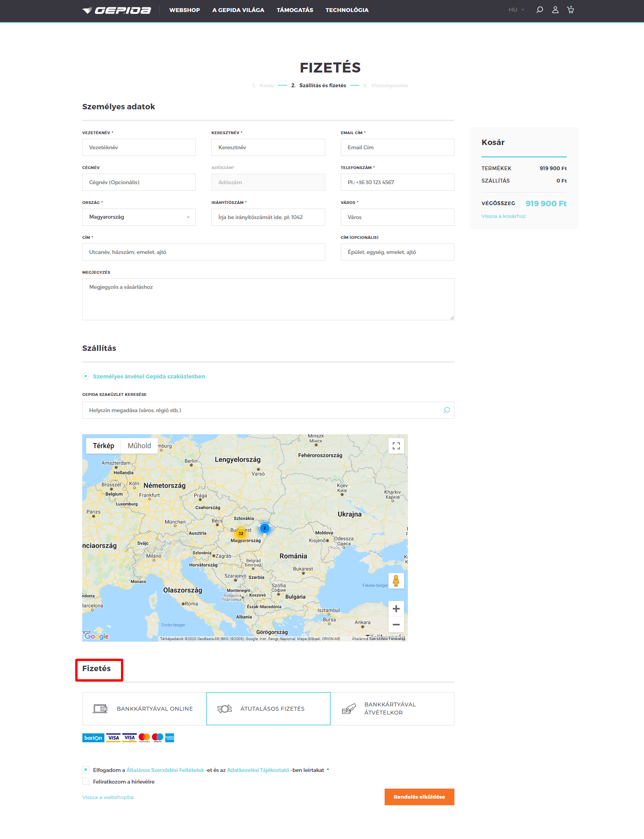Focus the Megjegyzés notes textarea
This screenshot has height=839, width=644.
point(268,299)
